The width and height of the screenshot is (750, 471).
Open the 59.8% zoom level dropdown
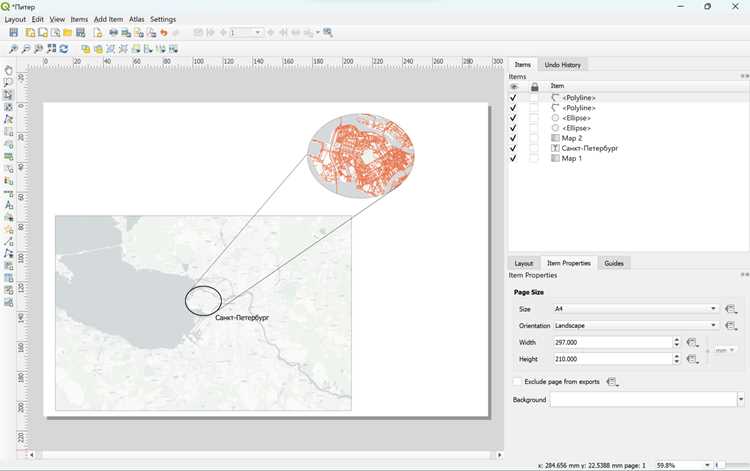(x=683, y=465)
